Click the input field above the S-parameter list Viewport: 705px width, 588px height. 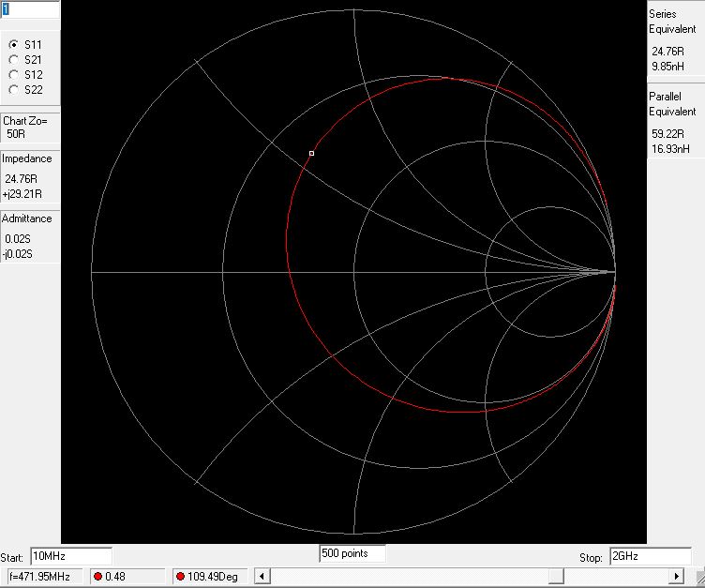[x=30, y=9]
